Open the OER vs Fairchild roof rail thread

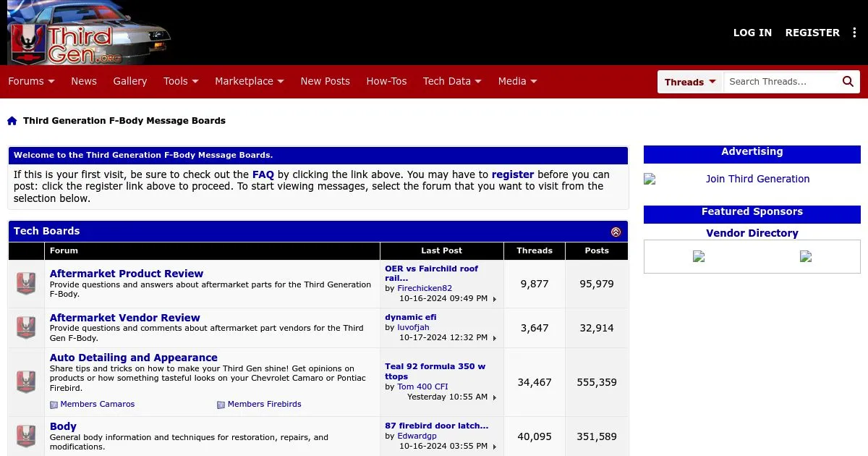click(x=431, y=273)
